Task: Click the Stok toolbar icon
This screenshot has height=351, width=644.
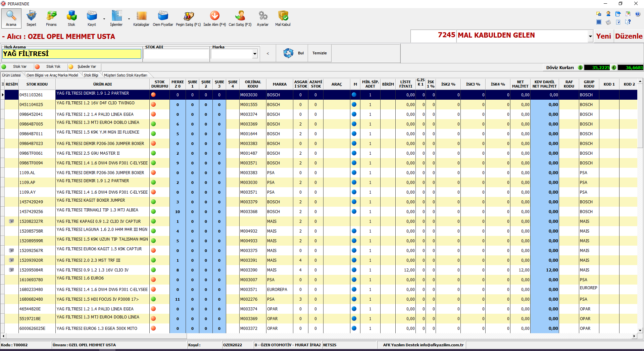Action: click(71, 18)
